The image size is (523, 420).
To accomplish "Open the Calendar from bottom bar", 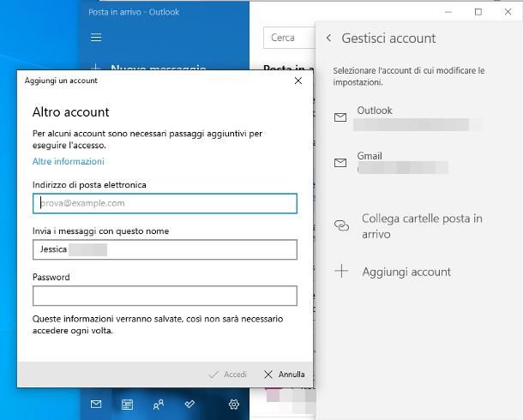I will (127, 405).
